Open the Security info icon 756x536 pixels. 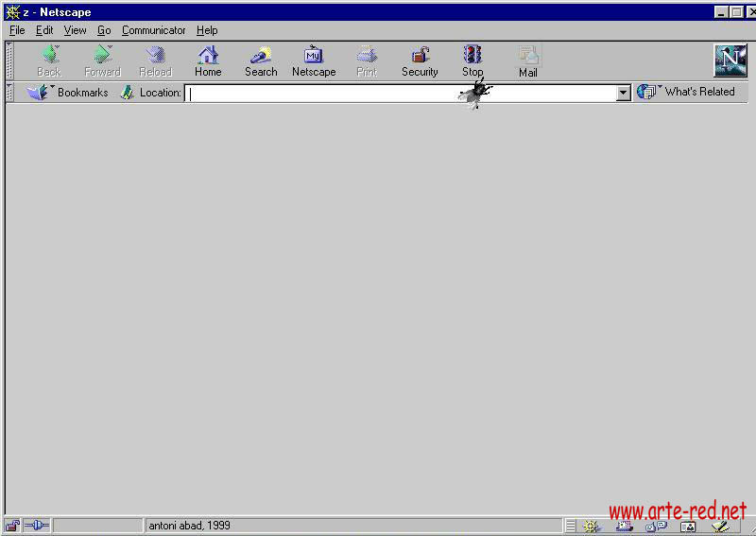[x=420, y=56]
